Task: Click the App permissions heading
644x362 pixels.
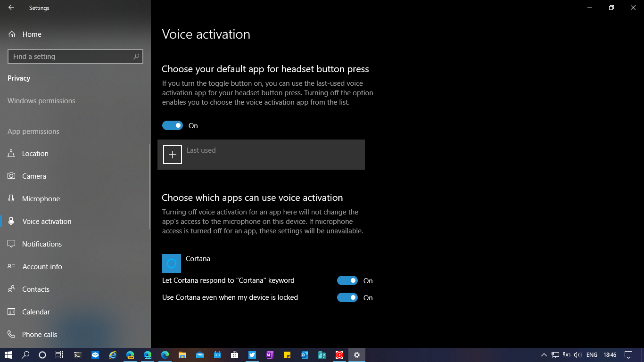Action: (x=33, y=132)
